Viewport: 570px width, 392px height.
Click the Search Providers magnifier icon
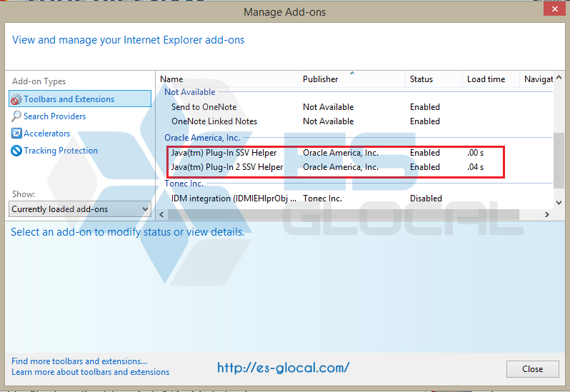[x=16, y=116]
